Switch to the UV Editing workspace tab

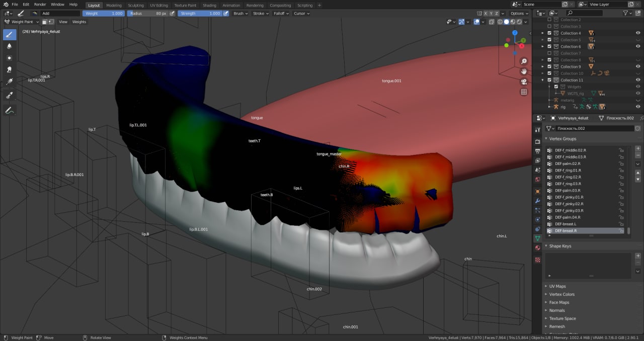(159, 5)
